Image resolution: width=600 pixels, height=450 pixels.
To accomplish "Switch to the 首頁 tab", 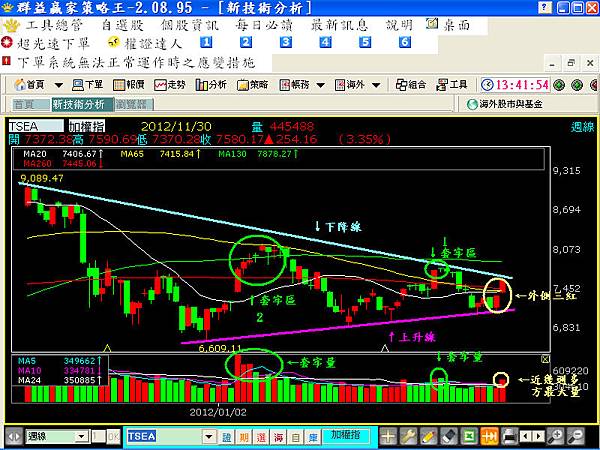I will (31, 104).
